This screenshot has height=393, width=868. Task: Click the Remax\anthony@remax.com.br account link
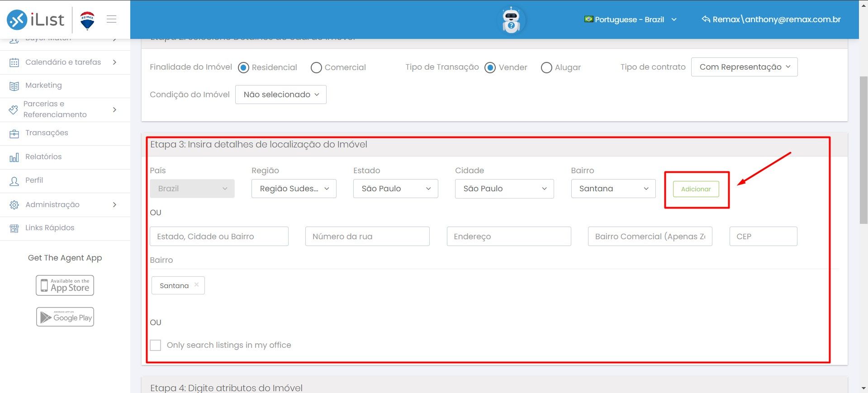(776, 19)
